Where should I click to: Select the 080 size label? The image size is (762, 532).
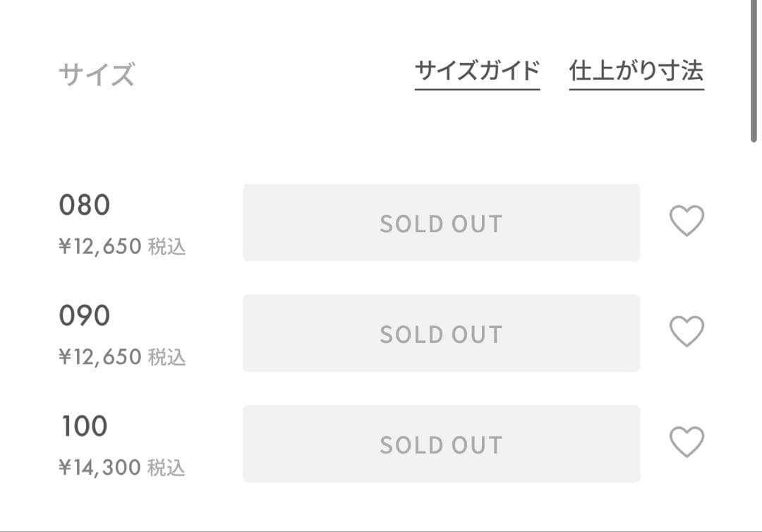85,205
